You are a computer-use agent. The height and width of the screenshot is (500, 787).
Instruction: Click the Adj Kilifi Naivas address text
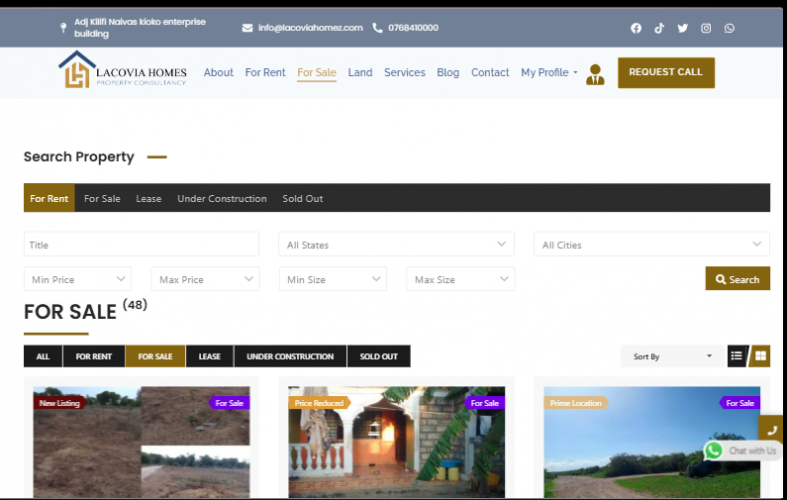click(140, 28)
